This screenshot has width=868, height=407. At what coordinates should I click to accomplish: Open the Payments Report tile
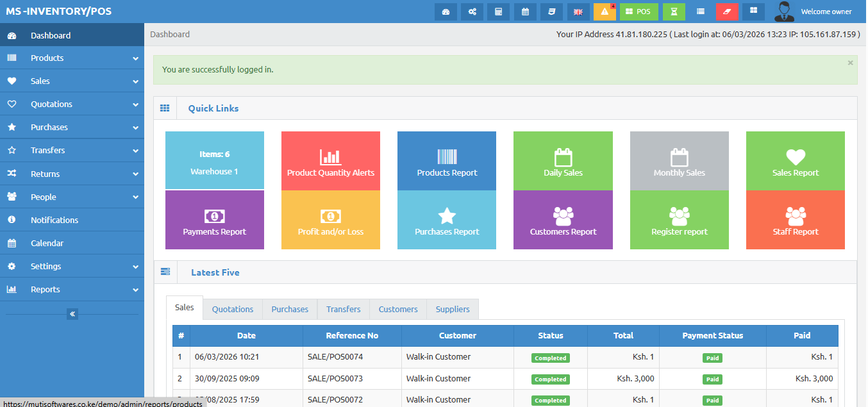pos(215,220)
